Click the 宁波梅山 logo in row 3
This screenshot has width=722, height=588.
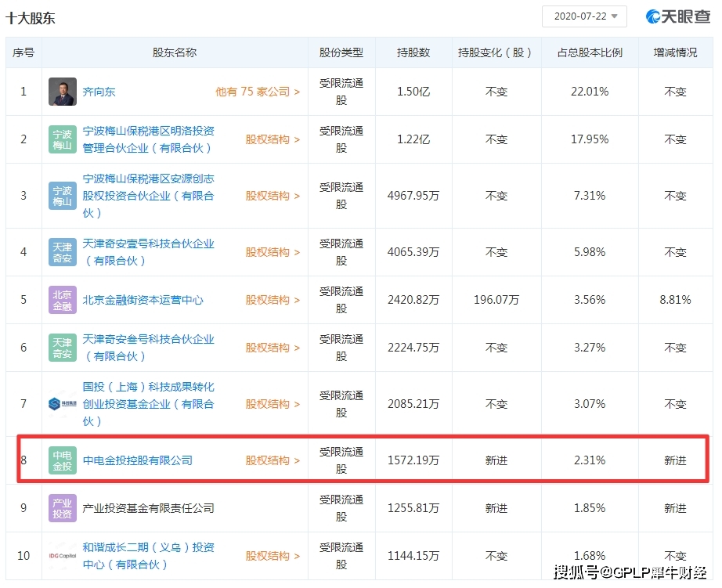tap(61, 196)
